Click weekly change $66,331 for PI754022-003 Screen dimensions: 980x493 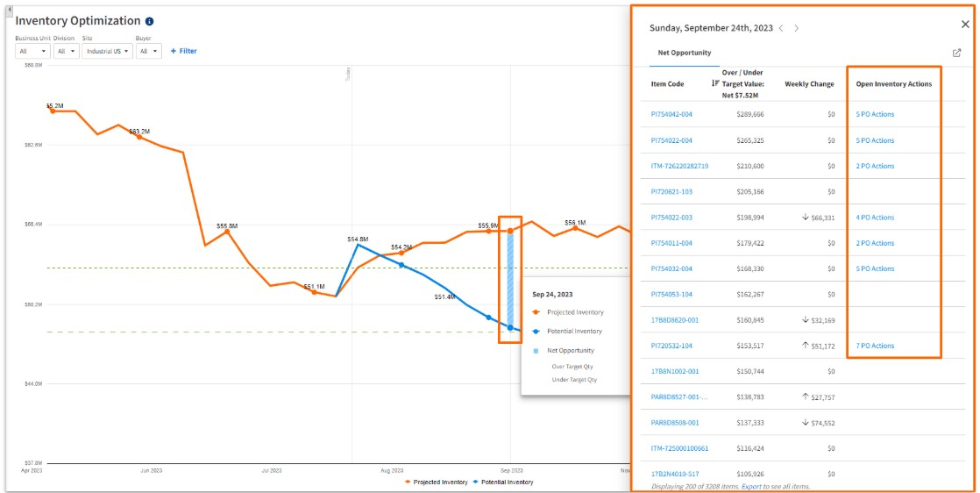(x=818, y=218)
